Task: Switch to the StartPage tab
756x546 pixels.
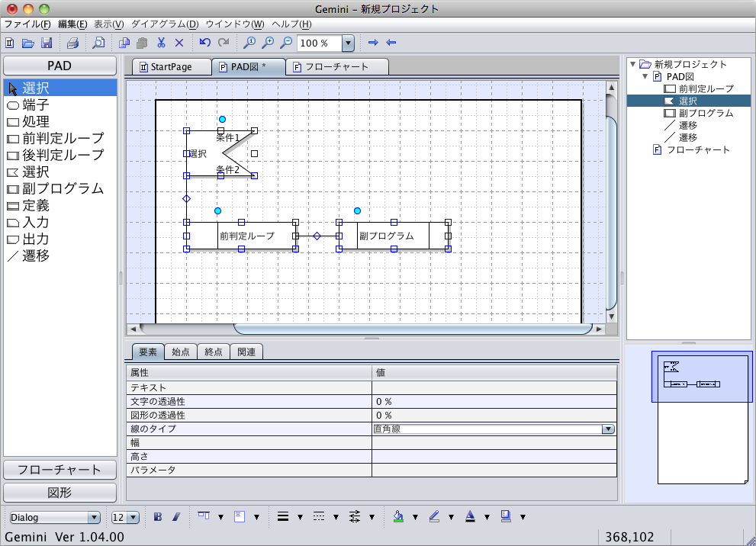Action: pyautogui.click(x=171, y=66)
